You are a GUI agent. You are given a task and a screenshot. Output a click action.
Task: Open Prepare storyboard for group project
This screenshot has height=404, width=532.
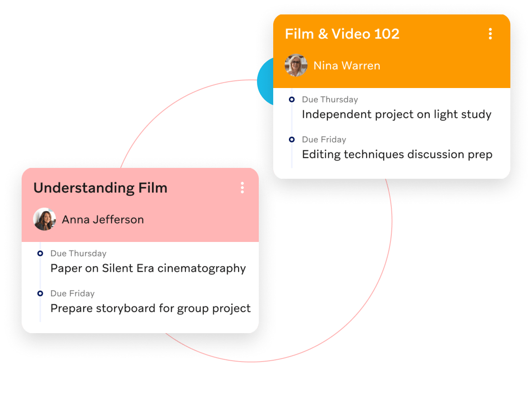150,308
